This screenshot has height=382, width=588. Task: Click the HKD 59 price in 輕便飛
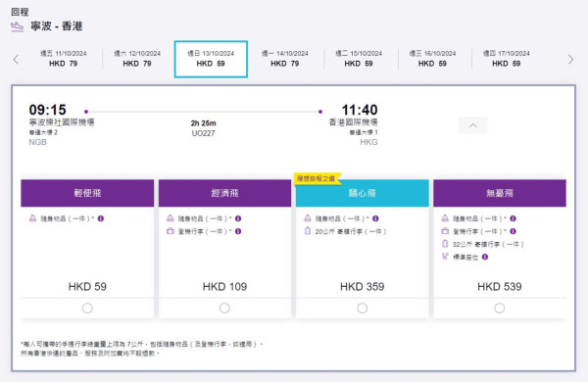click(87, 287)
